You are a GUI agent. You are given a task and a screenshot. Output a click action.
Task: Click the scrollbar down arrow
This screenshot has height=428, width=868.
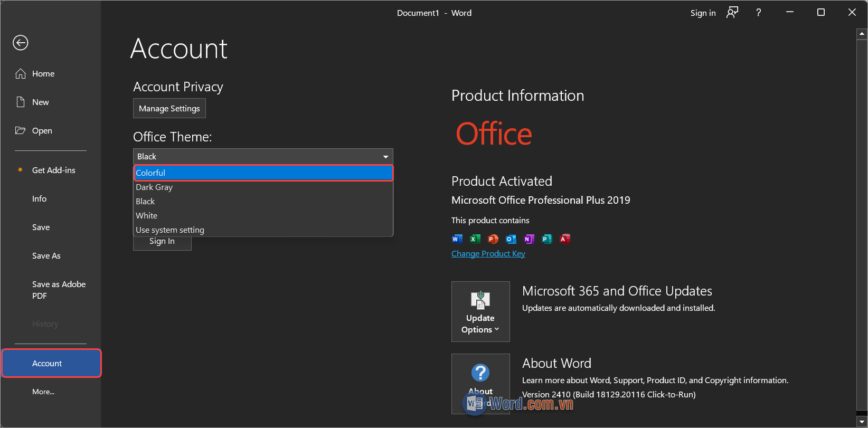[x=862, y=422]
